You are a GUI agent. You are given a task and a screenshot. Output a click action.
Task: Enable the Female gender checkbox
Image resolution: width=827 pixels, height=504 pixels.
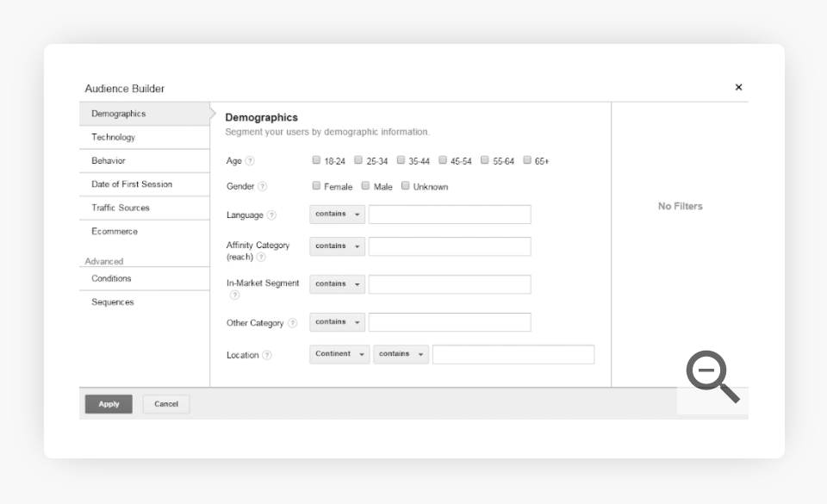(x=316, y=186)
